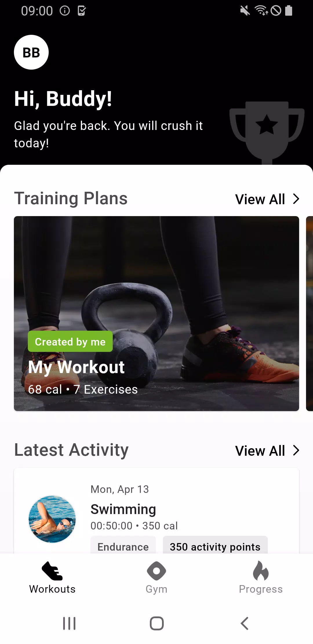Open the Swimming activity entry

coord(156,511)
